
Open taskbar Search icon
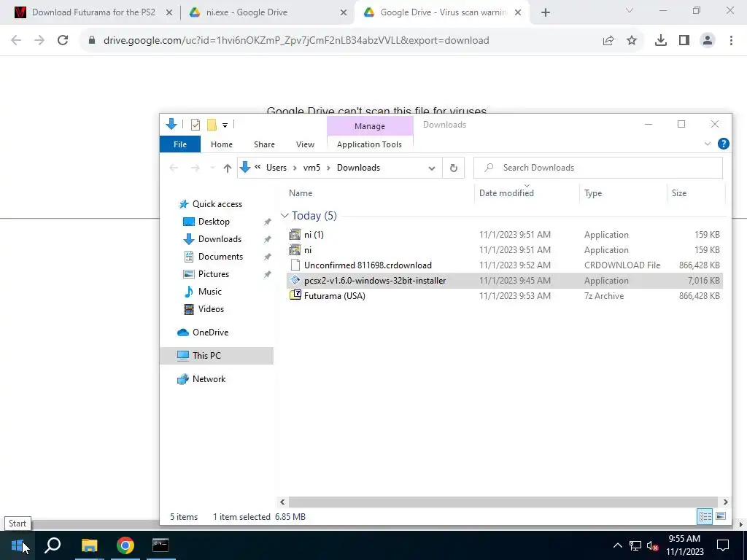(x=53, y=545)
